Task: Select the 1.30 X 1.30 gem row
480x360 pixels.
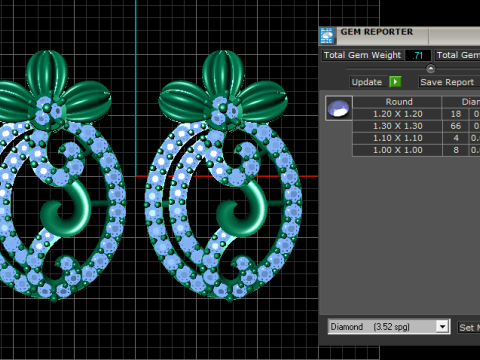Action: pos(416,126)
